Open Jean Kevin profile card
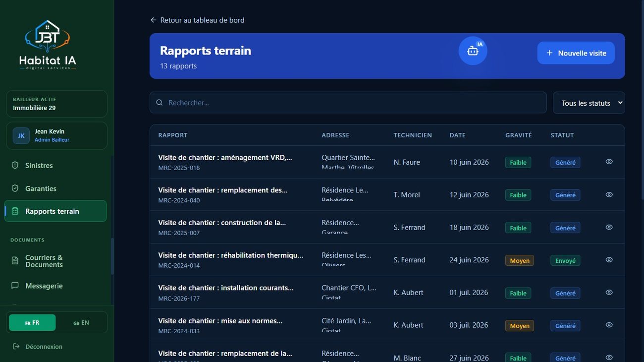The width and height of the screenshot is (644, 362). click(x=56, y=135)
